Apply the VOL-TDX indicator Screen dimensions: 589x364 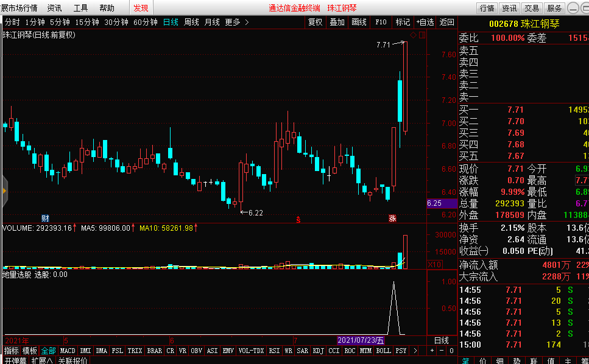pyautogui.click(x=252, y=351)
